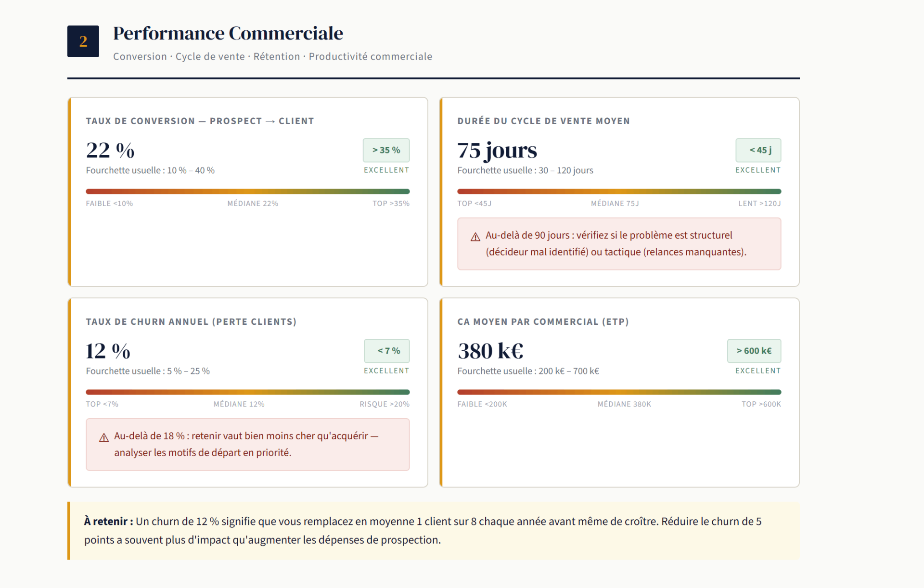This screenshot has width=924, height=588.
Task: Click the MÉDIANE 22% scale label
Action: (253, 204)
